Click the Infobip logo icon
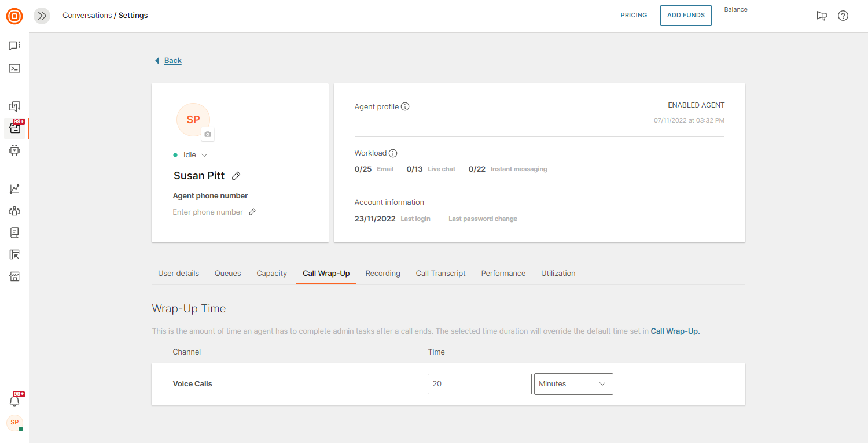The image size is (868, 443). click(x=14, y=16)
